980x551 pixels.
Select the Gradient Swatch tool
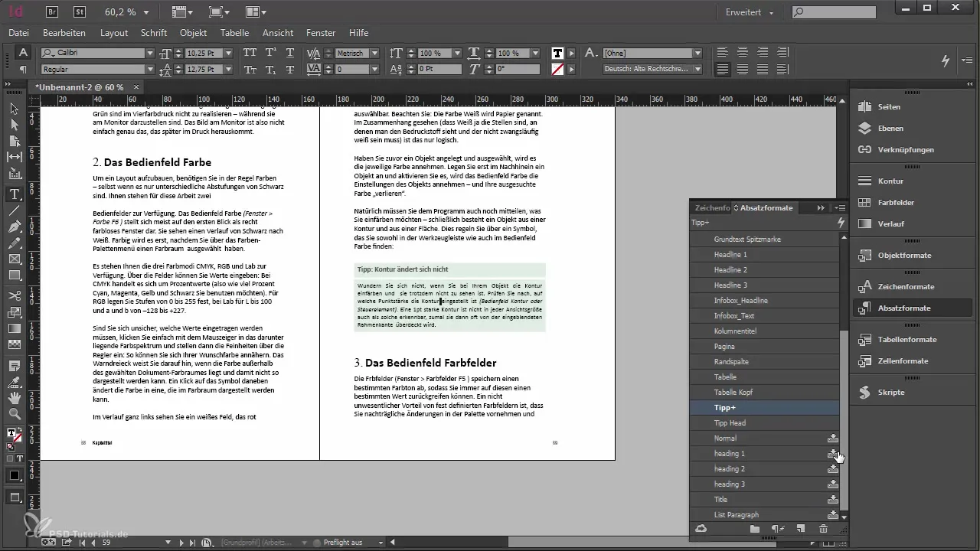14,329
